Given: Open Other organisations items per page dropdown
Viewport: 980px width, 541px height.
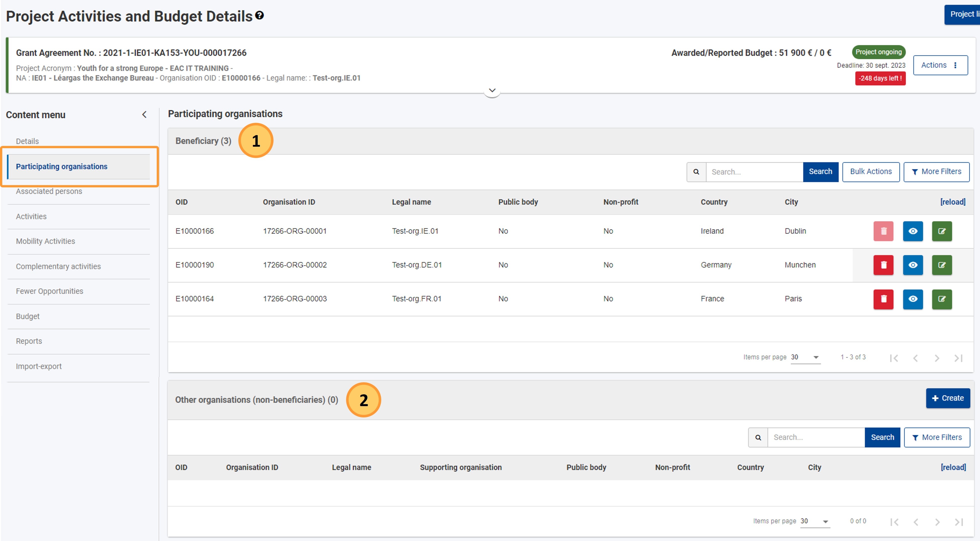Looking at the screenshot, I should [x=815, y=521].
